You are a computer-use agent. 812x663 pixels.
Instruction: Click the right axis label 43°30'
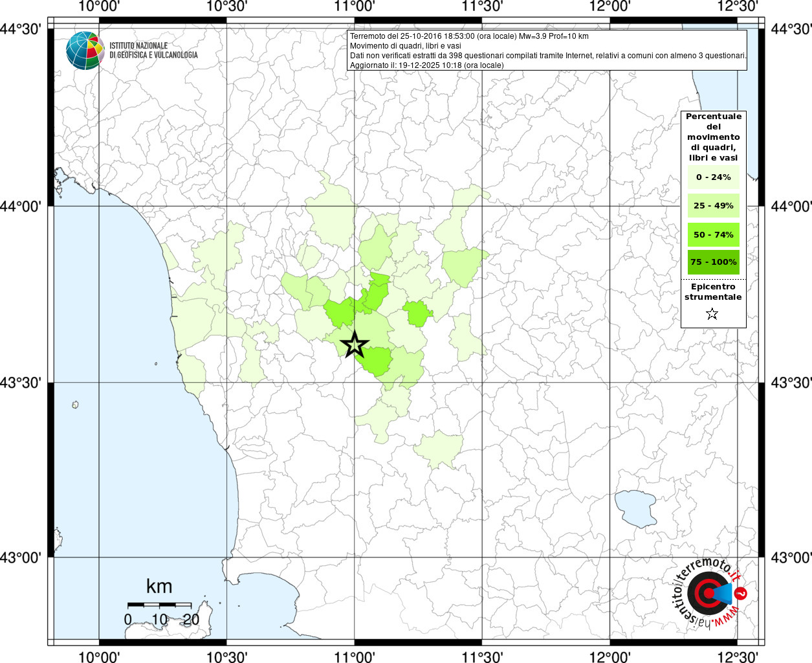(791, 383)
